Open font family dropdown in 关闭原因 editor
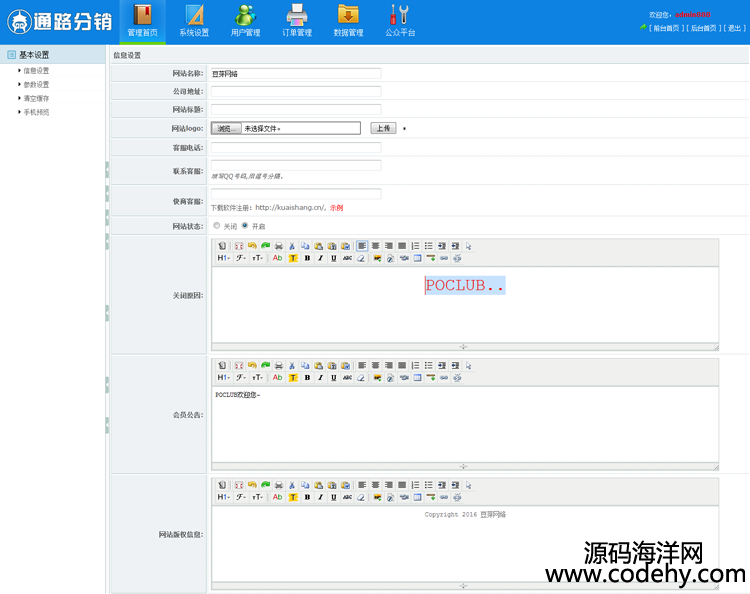750x594 pixels. [241, 258]
